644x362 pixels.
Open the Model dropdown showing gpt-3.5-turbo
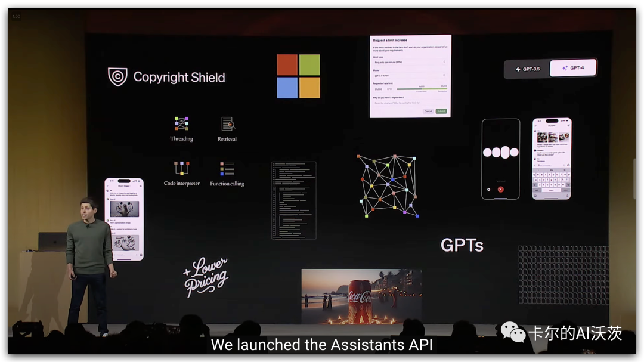[x=410, y=75]
